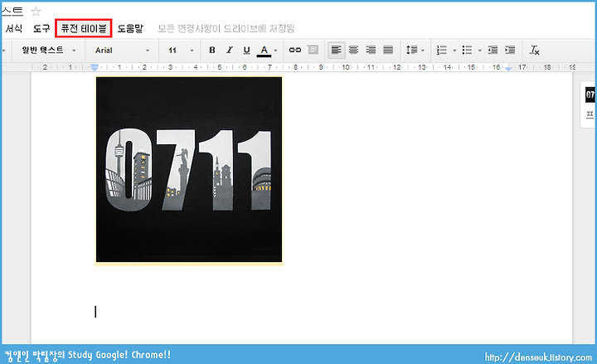Screen dimensions: 597x364
Task: Click the left indent marker on ruler
Action: coord(95,68)
